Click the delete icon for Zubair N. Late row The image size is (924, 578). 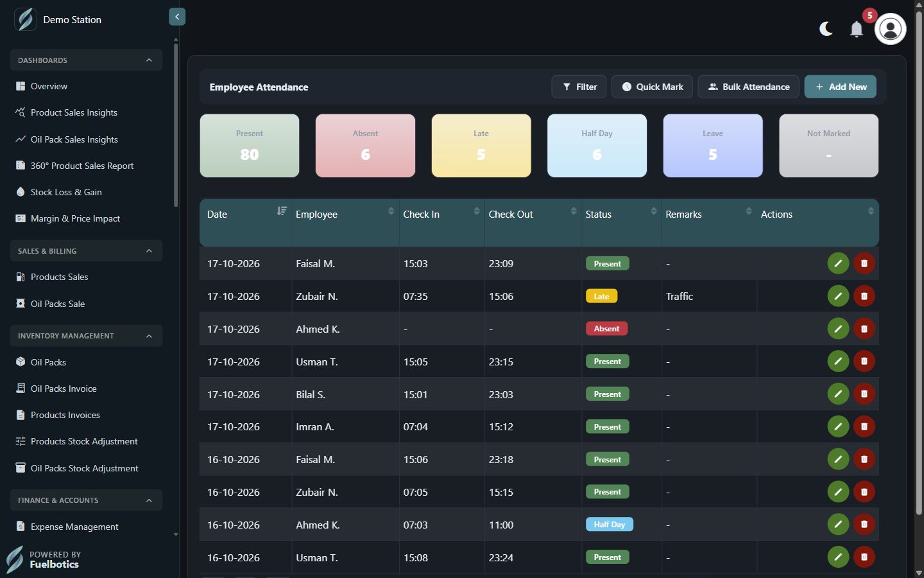864,296
